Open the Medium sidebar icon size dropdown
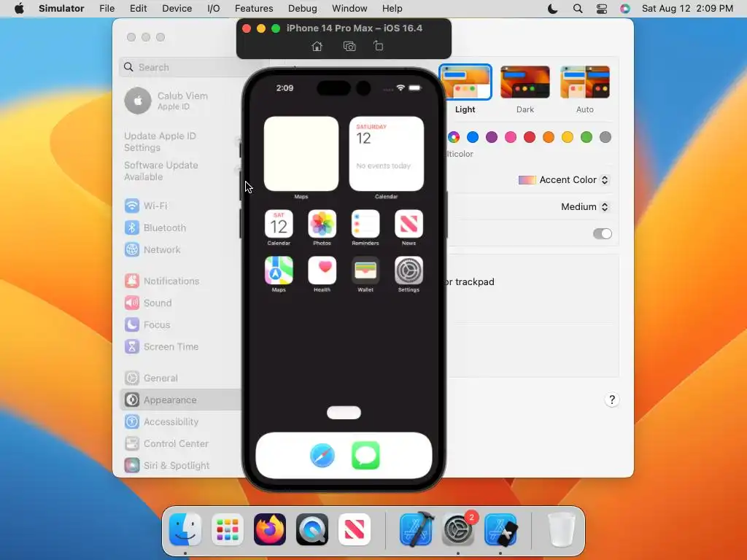This screenshot has width=747, height=560. point(584,206)
